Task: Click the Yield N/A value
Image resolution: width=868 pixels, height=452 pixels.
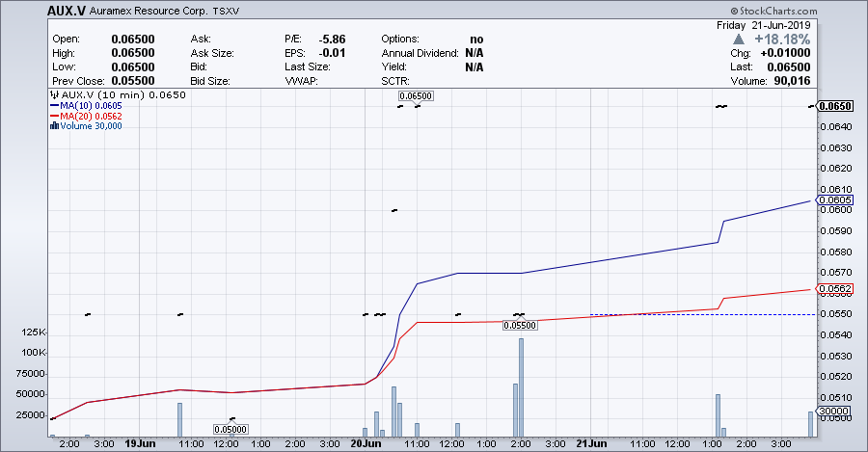Action: (475, 66)
